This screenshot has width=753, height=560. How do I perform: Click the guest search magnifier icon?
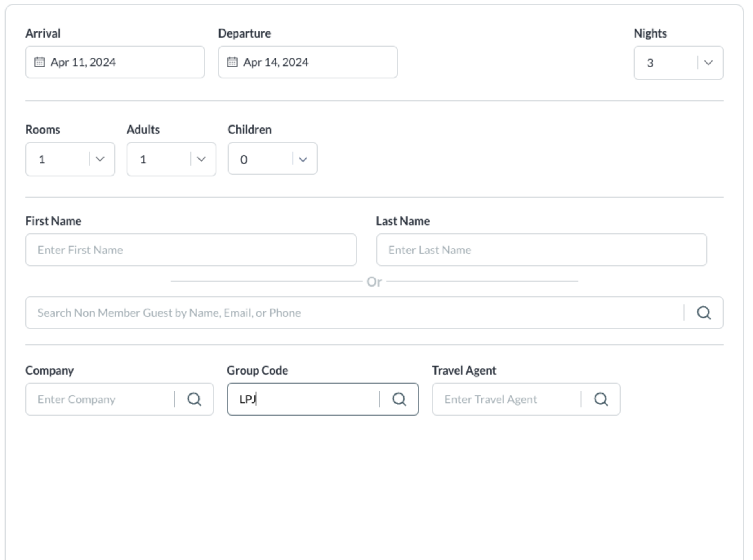point(704,313)
